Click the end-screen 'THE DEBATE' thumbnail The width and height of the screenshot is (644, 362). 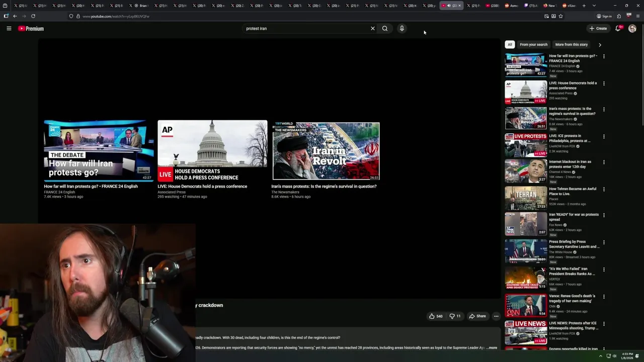coord(99,150)
